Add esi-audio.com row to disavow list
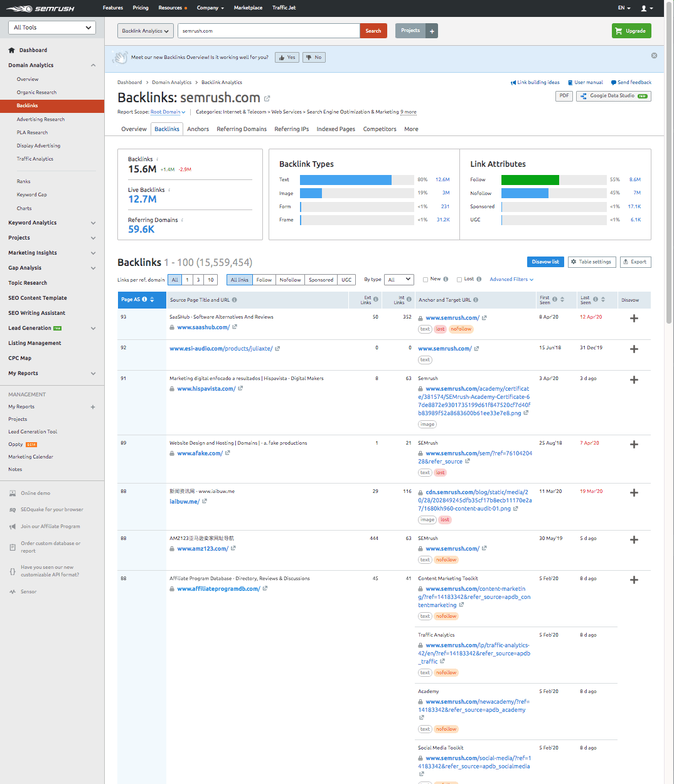674x784 pixels. (634, 349)
